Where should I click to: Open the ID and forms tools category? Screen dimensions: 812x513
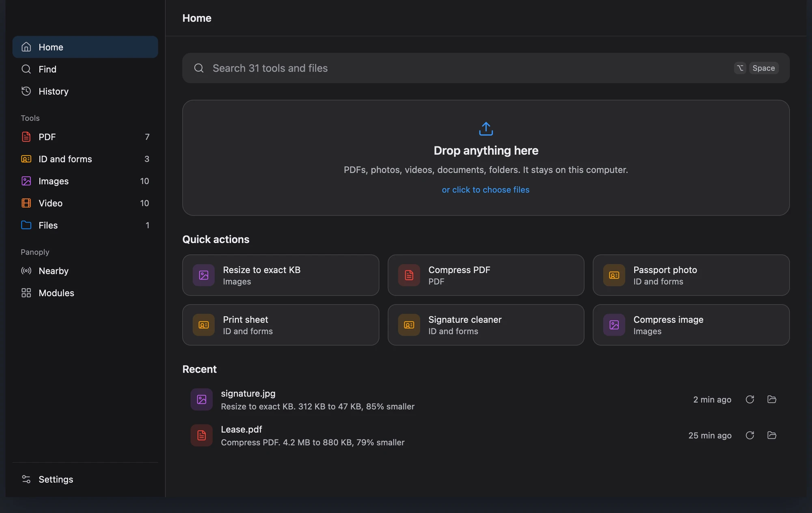[x=85, y=159]
